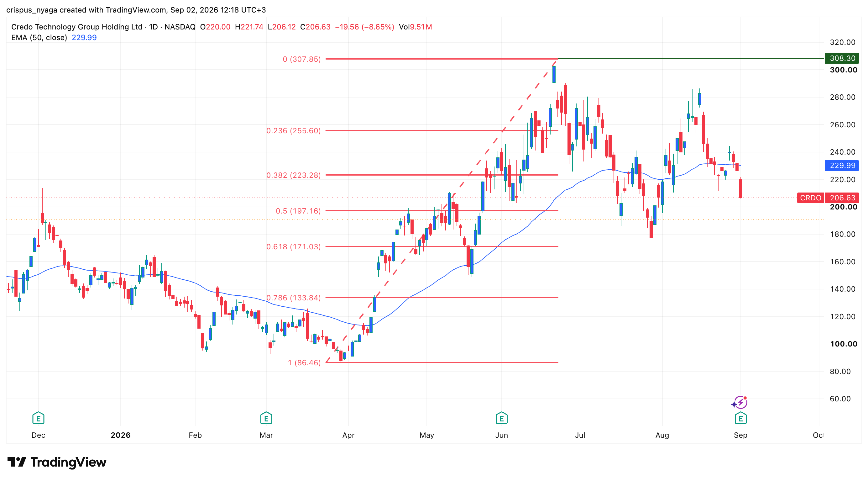Click the Dec label on the time axis
Screen dimensions: 868x481
pos(39,435)
